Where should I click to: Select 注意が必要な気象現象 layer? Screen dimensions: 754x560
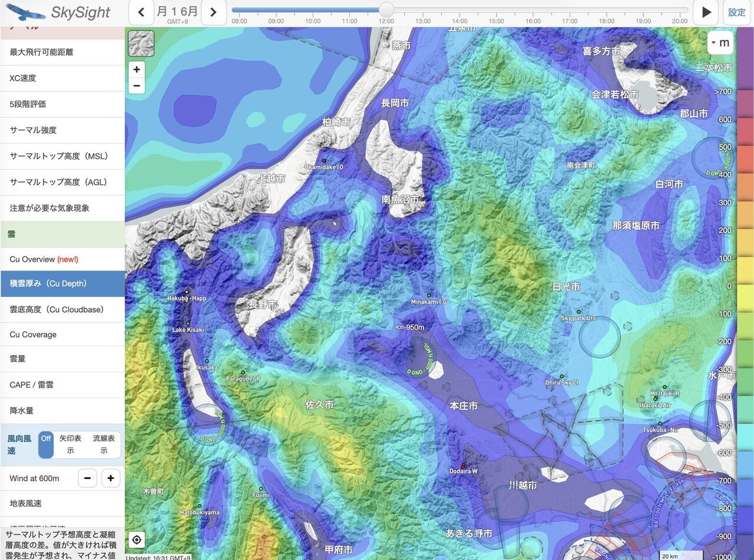(x=62, y=208)
